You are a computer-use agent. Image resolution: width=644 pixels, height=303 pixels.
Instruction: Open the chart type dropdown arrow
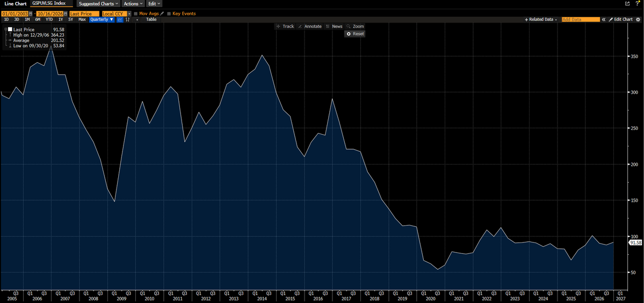coord(137,19)
